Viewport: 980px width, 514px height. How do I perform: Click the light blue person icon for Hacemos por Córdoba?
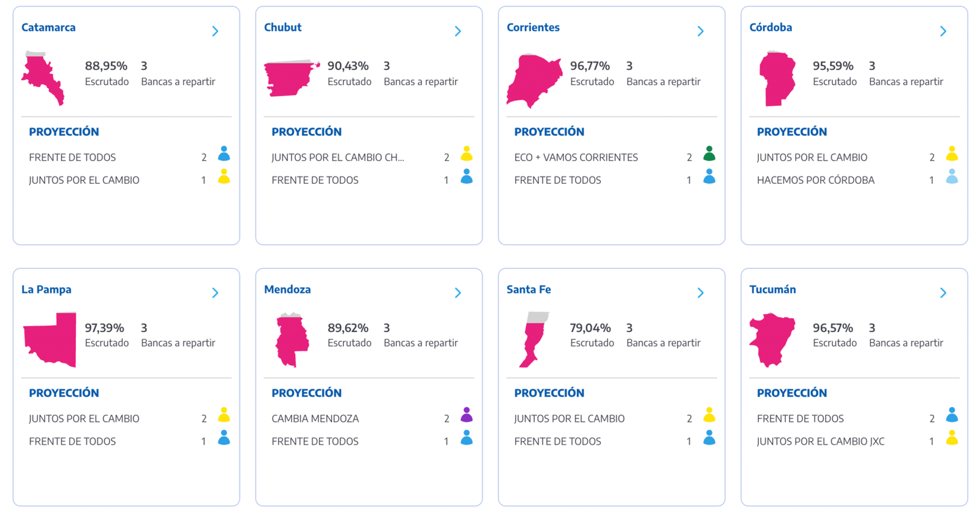(x=951, y=176)
